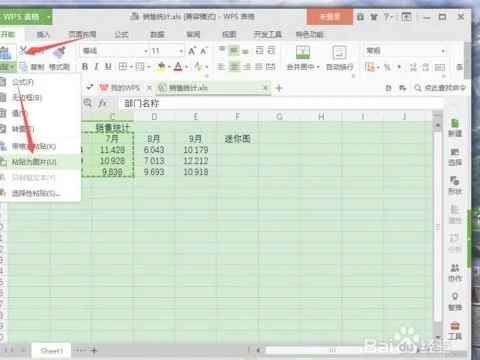
Task: Add a new sheet with plus
Action: tap(94, 350)
